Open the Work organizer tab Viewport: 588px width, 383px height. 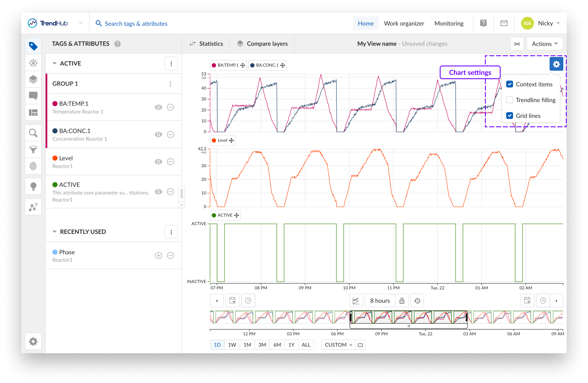(x=404, y=23)
